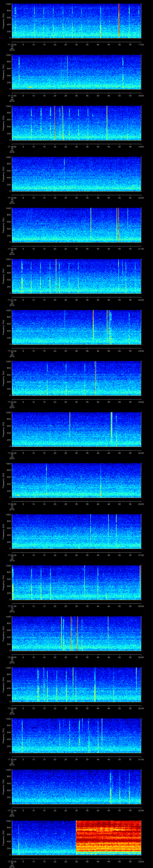Open the spectrogram panel starting at 17:25:00

click(76, 481)
